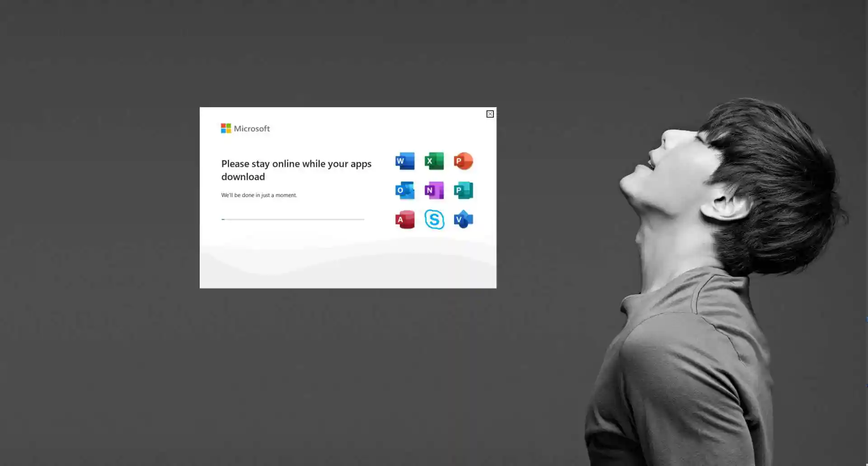Click the Visio app icon
Screen dimensions: 868x466
(463, 219)
